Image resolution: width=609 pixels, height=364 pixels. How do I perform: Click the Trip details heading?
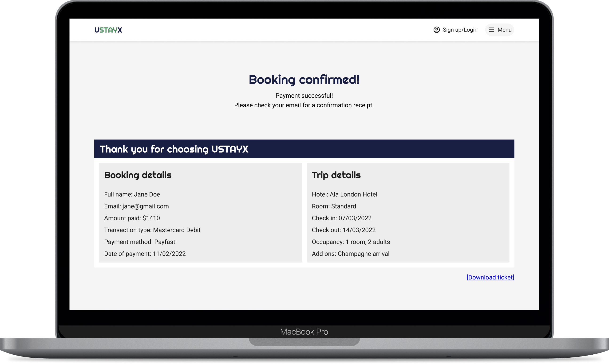click(x=336, y=175)
